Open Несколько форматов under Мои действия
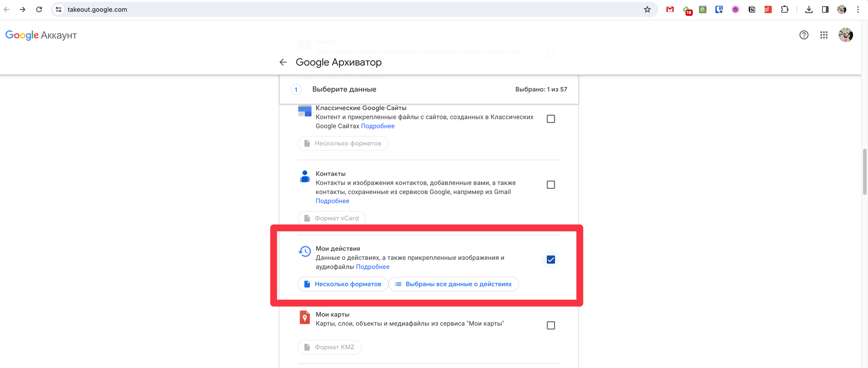 (343, 284)
